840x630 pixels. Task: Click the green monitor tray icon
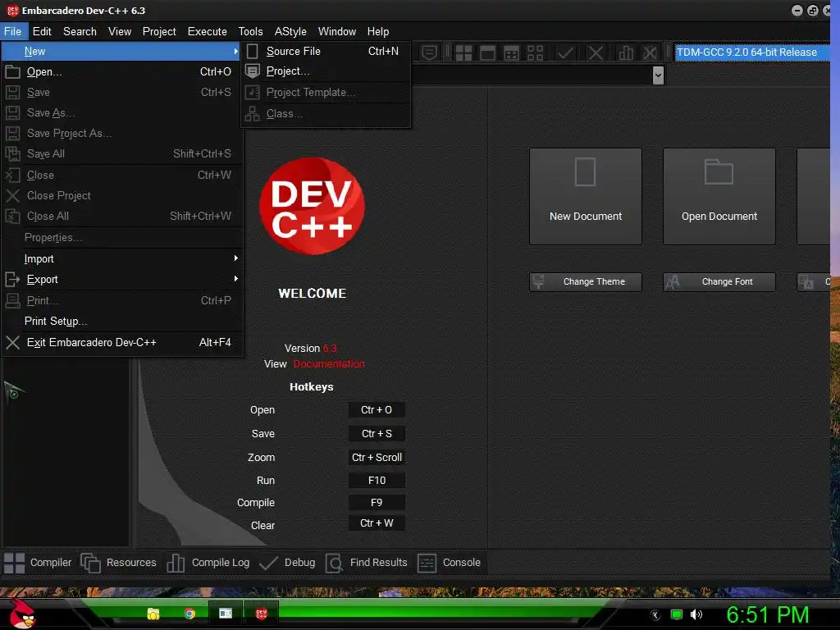(677, 614)
